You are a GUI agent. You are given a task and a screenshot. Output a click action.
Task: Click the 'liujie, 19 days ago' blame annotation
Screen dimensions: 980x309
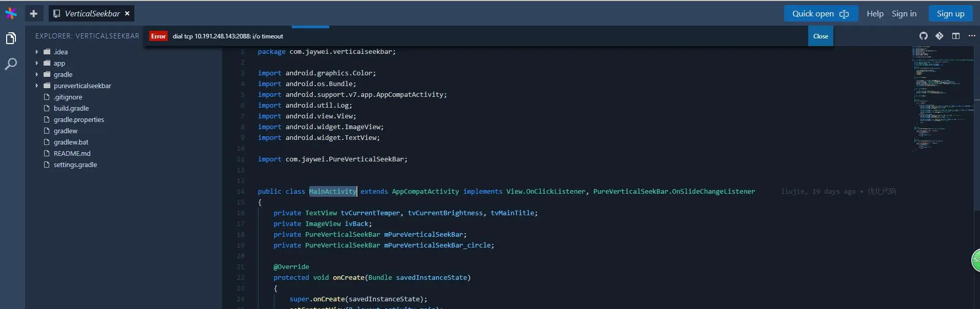click(818, 192)
